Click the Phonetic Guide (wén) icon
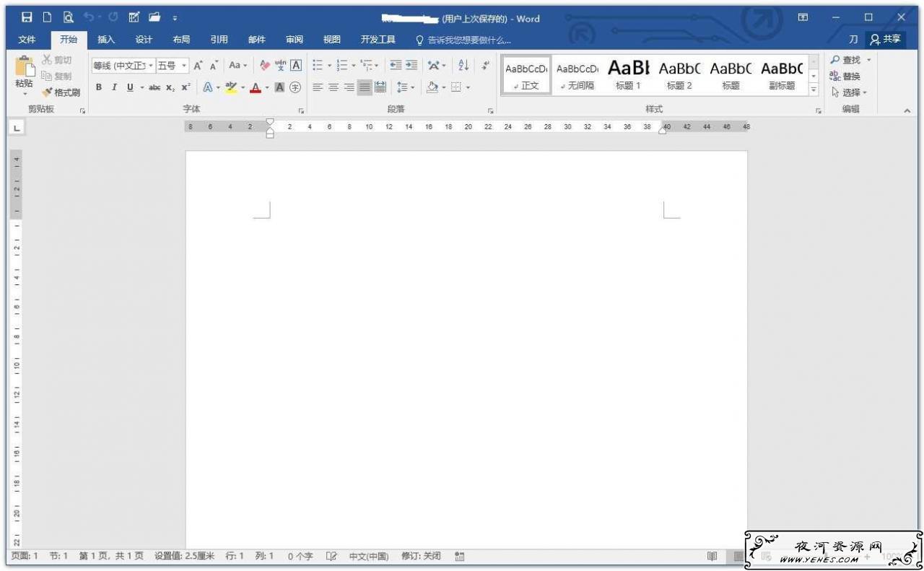The height and width of the screenshot is (571, 924). (x=280, y=66)
